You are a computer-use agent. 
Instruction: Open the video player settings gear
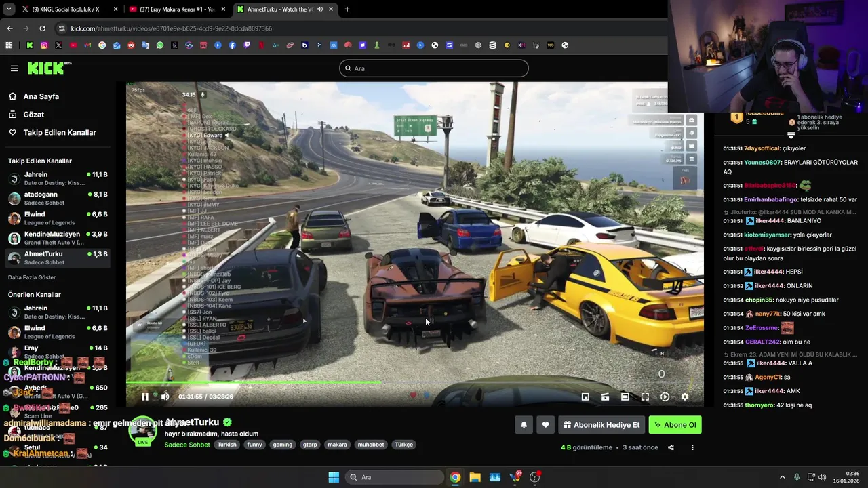[685, 396]
